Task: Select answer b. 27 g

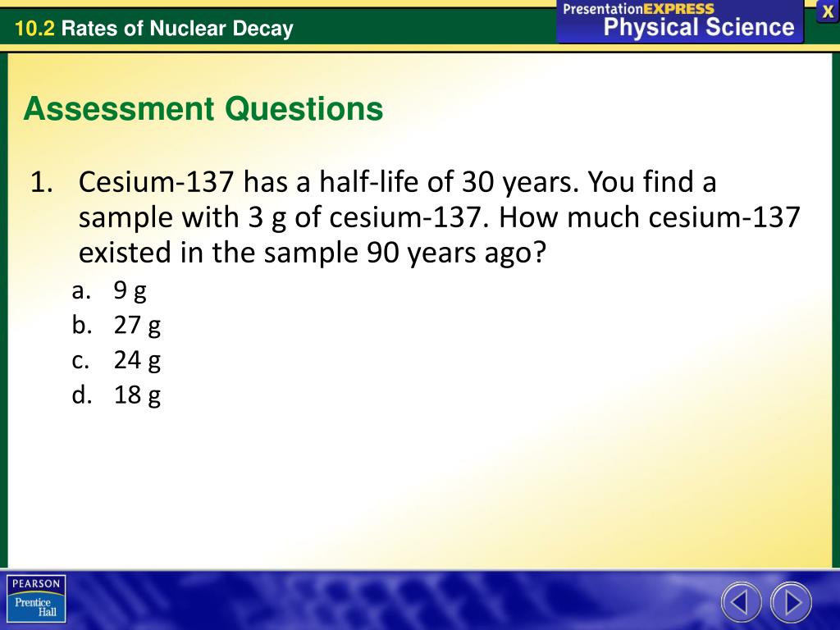Action: click(116, 325)
